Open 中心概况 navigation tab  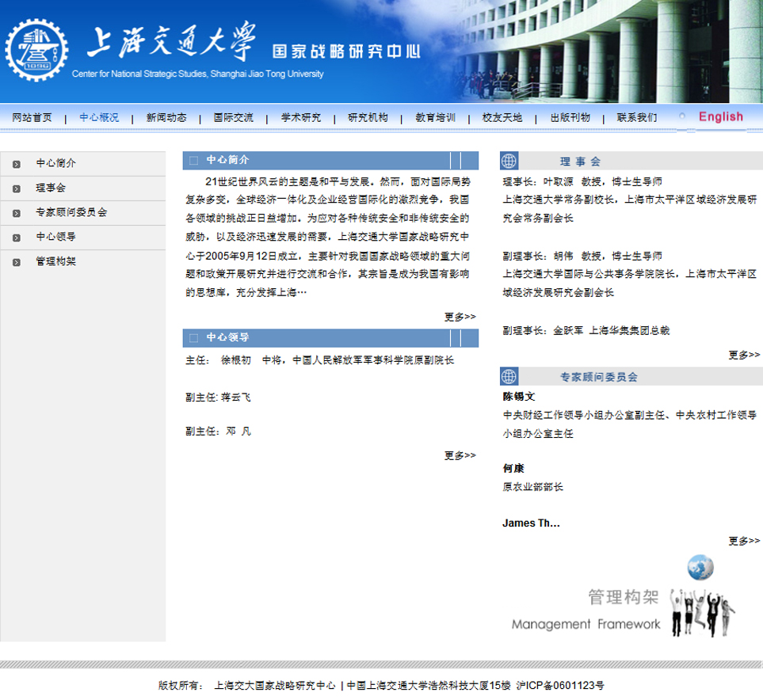(x=99, y=118)
